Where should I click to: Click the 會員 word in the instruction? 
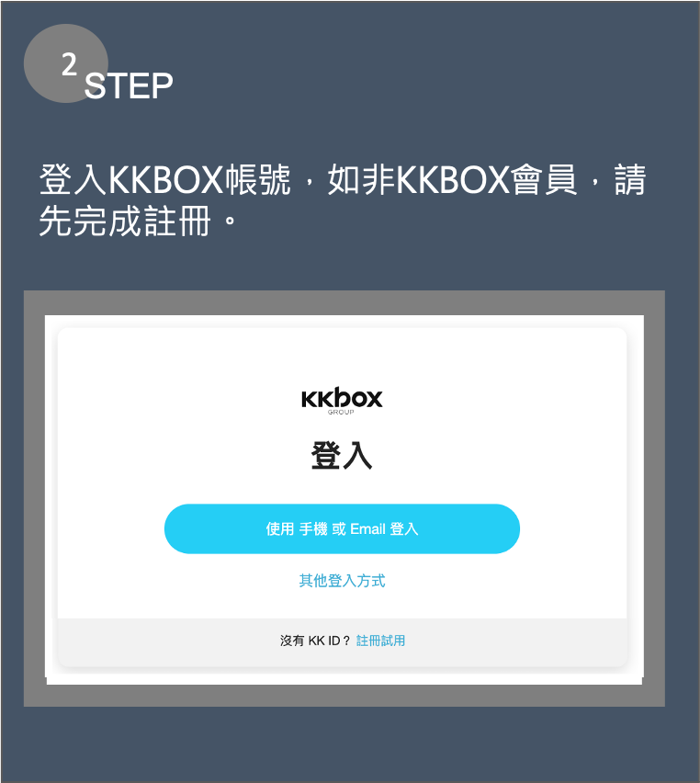[544, 179]
